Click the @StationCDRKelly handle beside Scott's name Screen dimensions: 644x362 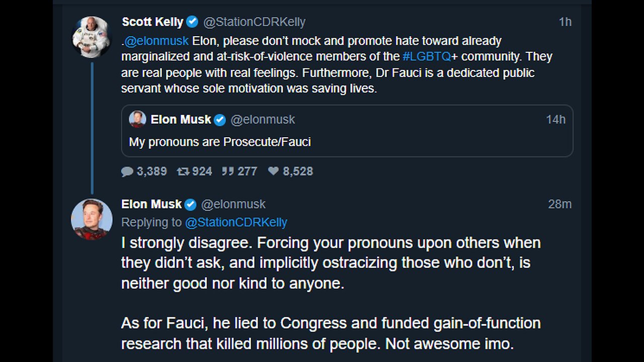coord(254,22)
